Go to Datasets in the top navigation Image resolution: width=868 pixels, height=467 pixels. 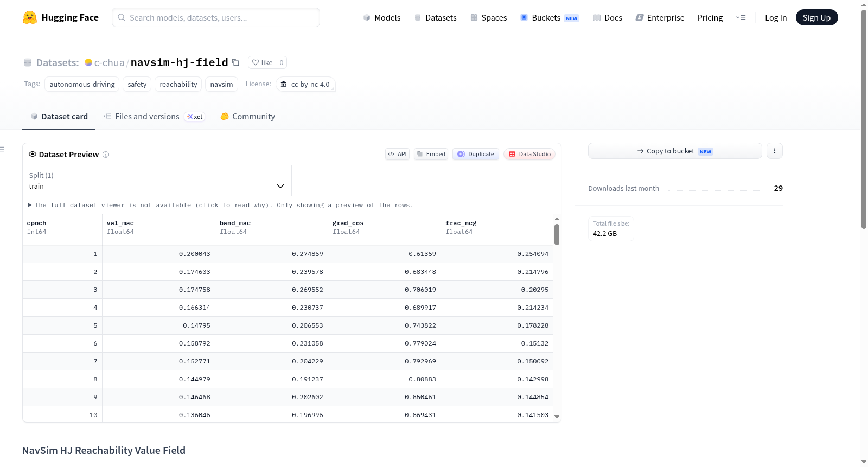point(435,17)
